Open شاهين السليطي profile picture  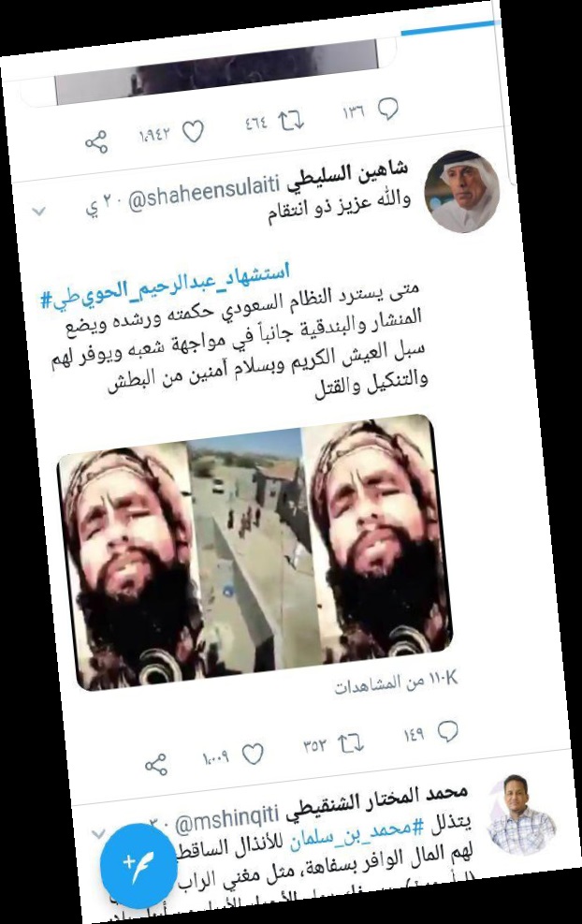click(462, 192)
